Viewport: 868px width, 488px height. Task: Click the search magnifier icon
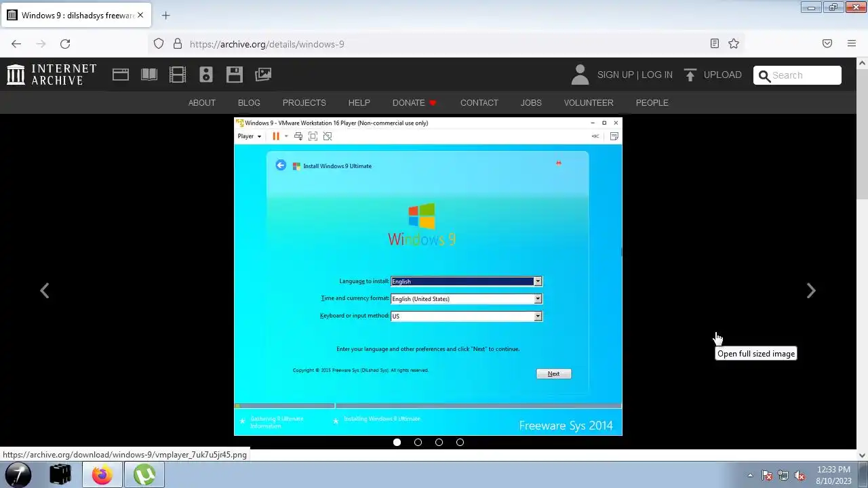764,75
